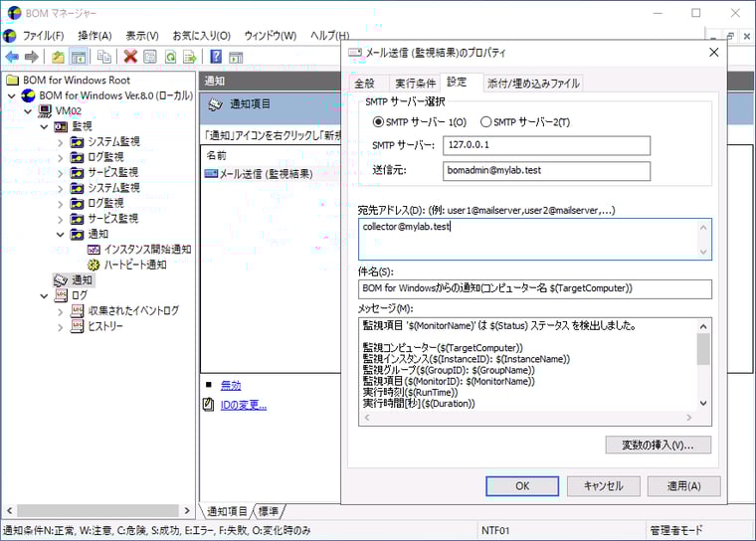Collapse the VM02 tree node
This screenshot has width=756, height=541.
[x=28, y=111]
